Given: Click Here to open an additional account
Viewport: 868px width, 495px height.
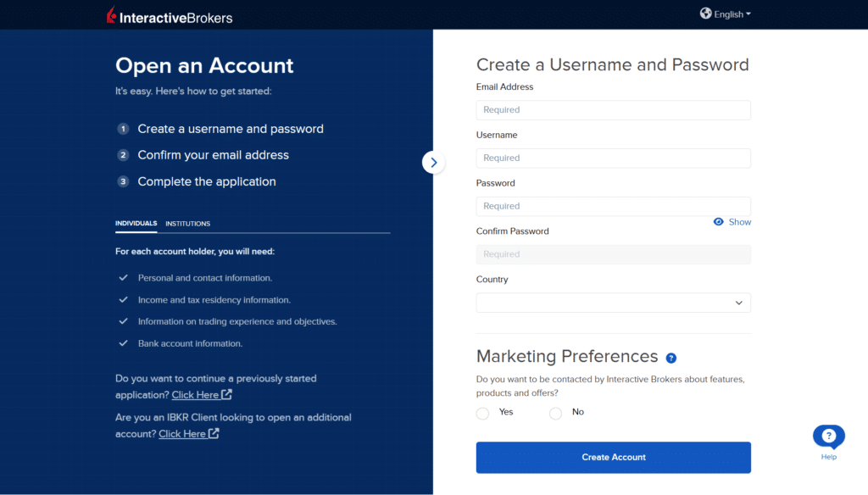Looking at the screenshot, I should [x=189, y=433].
